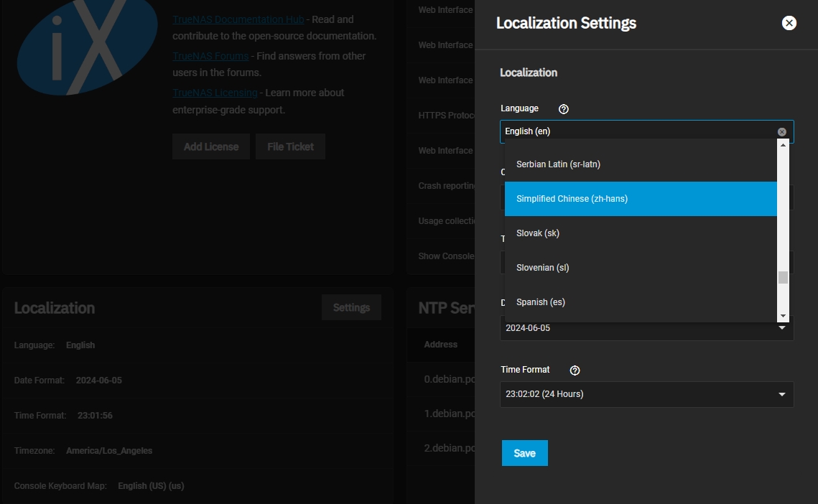Clear the Language field using the x icon
The image size is (818, 504).
click(x=781, y=132)
